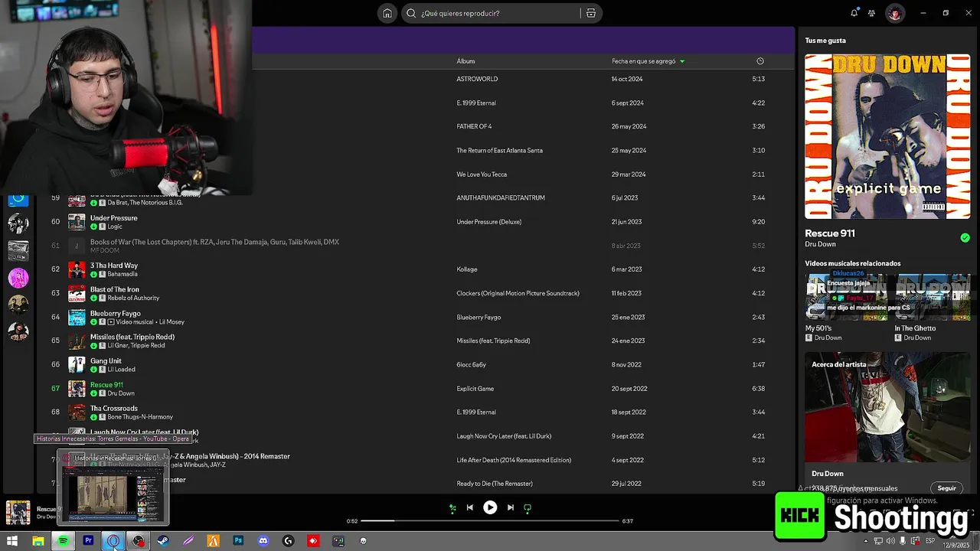Viewport: 980px width, 551px height.
Task: Open the ASTROWORLD album link
Action: click(477, 79)
